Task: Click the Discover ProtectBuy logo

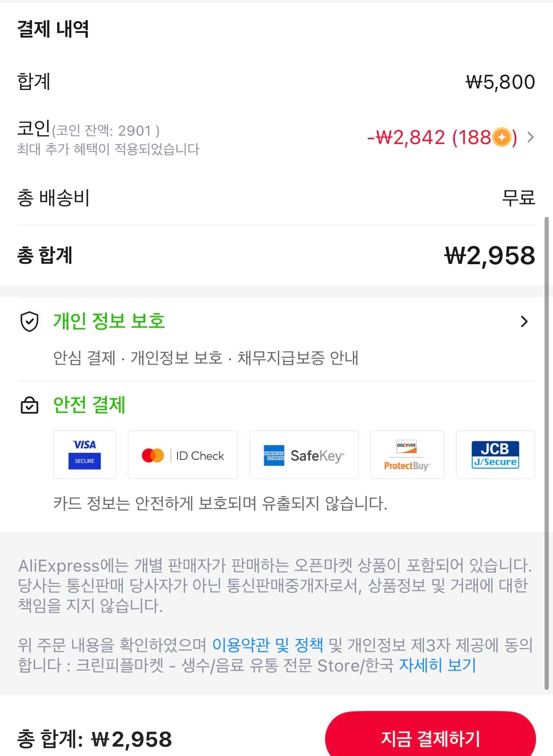Action: 407,454
